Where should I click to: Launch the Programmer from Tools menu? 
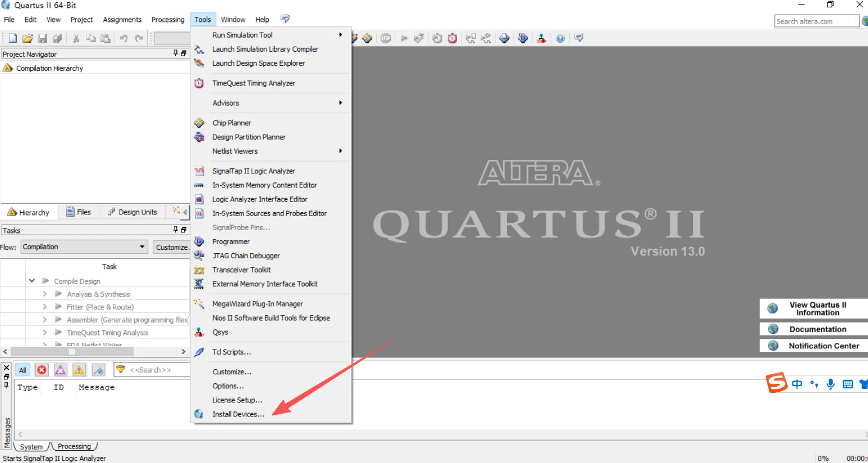tap(271, 241)
